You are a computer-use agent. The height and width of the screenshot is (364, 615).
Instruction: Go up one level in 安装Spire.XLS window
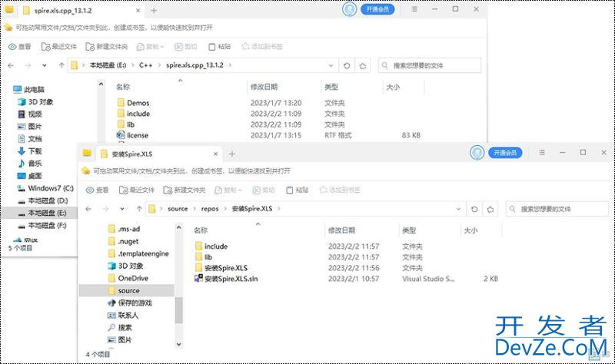139,209
